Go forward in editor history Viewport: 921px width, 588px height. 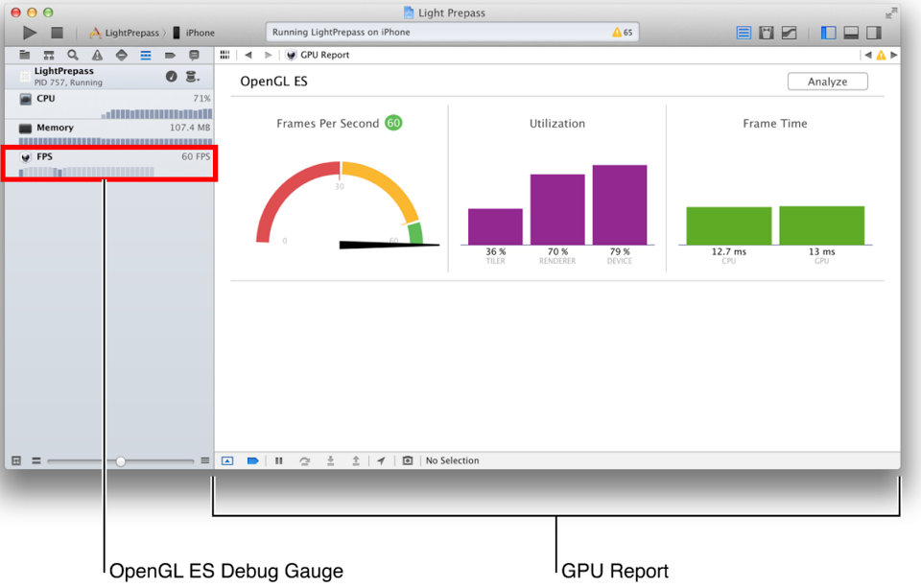pyautogui.click(x=268, y=55)
